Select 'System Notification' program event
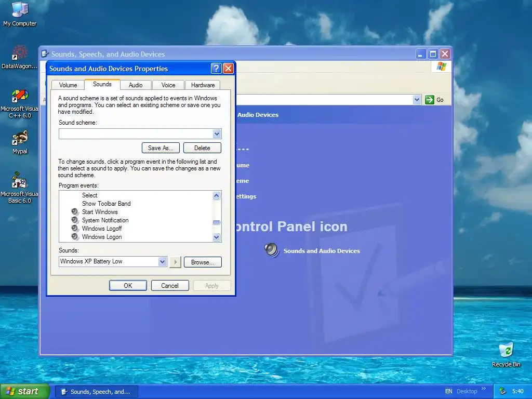 click(105, 220)
